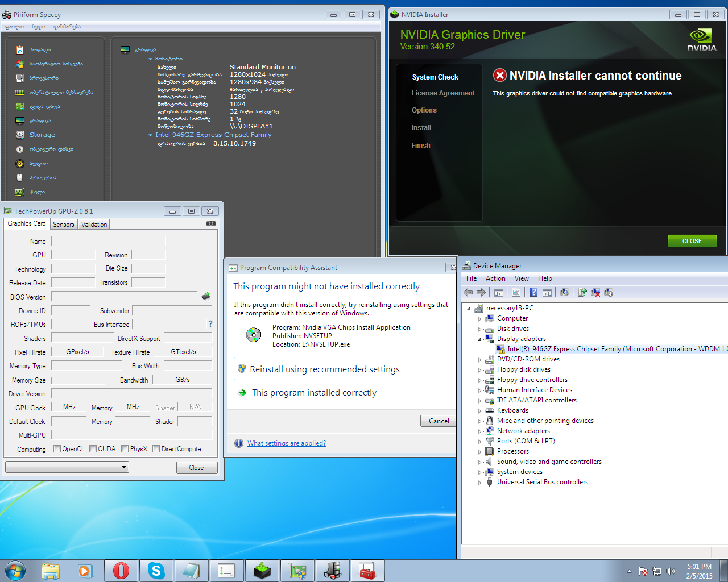Open the Action menu in Device Manager
The height and width of the screenshot is (582, 728).
(495, 278)
